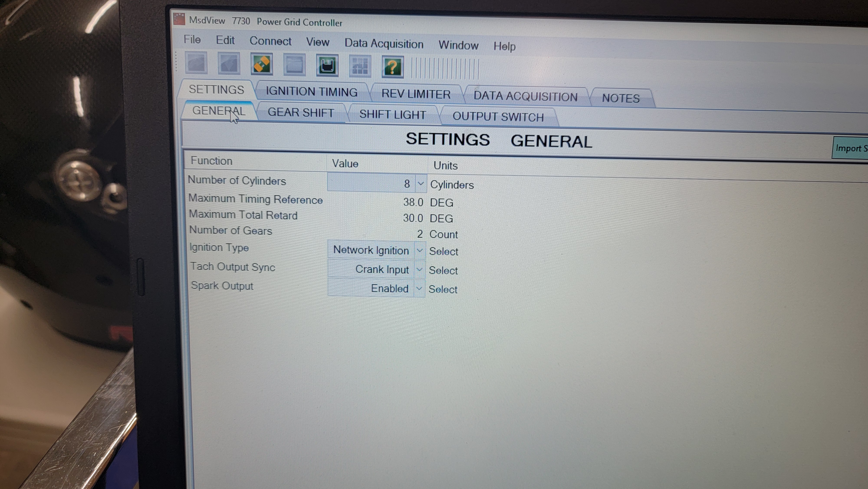Image resolution: width=868 pixels, height=489 pixels.
Task: Switch to the REV LIMITER tab
Action: 416,94
